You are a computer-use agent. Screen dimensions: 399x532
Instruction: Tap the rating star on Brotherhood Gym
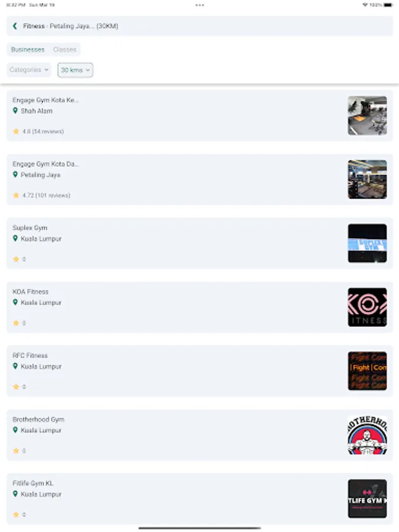[x=16, y=450]
